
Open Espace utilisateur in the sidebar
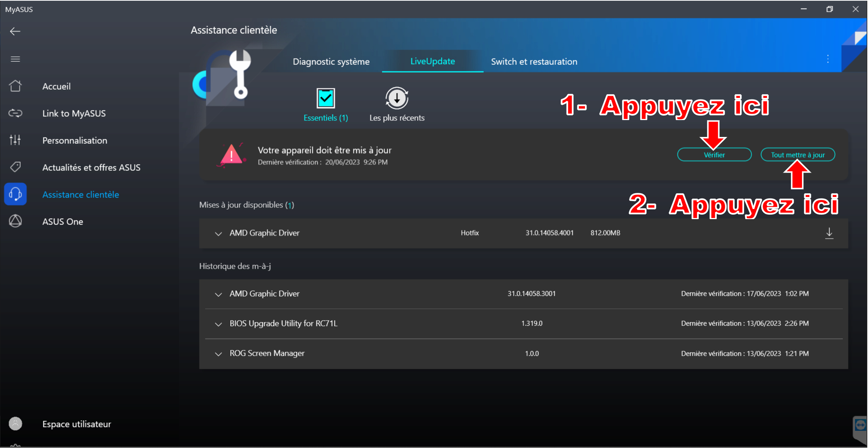(77, 424)
